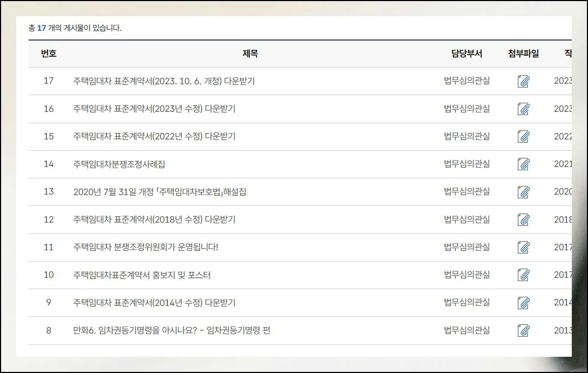Image resolution: width=588 pixels, height=373 pixels.
Task: Open attachment icon for post 9
Action: coord(523,303)
